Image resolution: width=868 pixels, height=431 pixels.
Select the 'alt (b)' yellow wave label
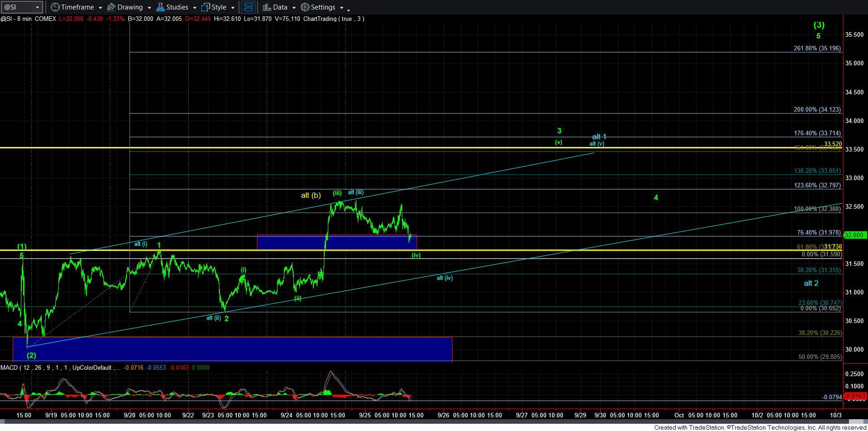311,195
